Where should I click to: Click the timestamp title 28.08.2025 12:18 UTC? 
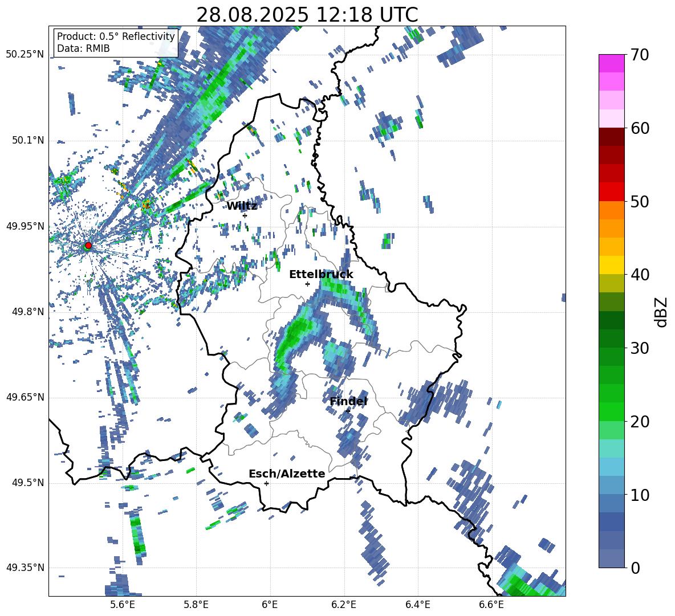tap(307, 15)
